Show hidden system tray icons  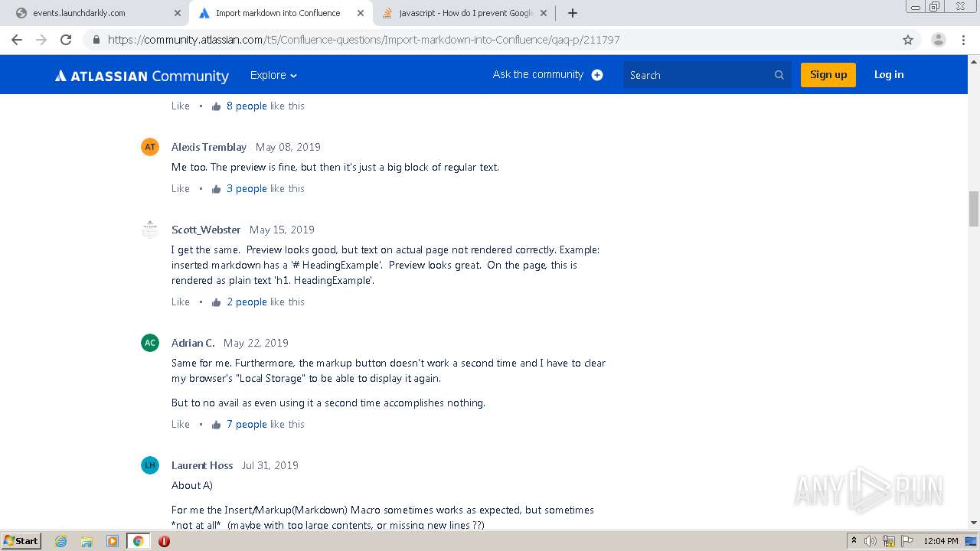pyautogui.click(x=854, y=541)
